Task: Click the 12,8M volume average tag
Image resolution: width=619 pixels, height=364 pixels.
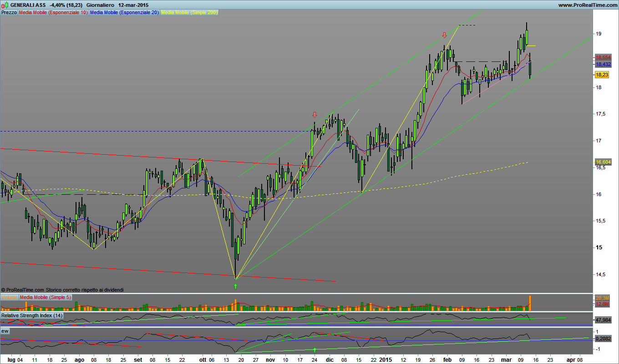Action: 602,303
